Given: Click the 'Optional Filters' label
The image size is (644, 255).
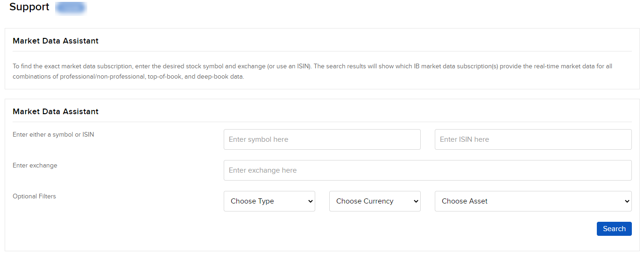Looking at the screenshot, I should pos(34,196).
